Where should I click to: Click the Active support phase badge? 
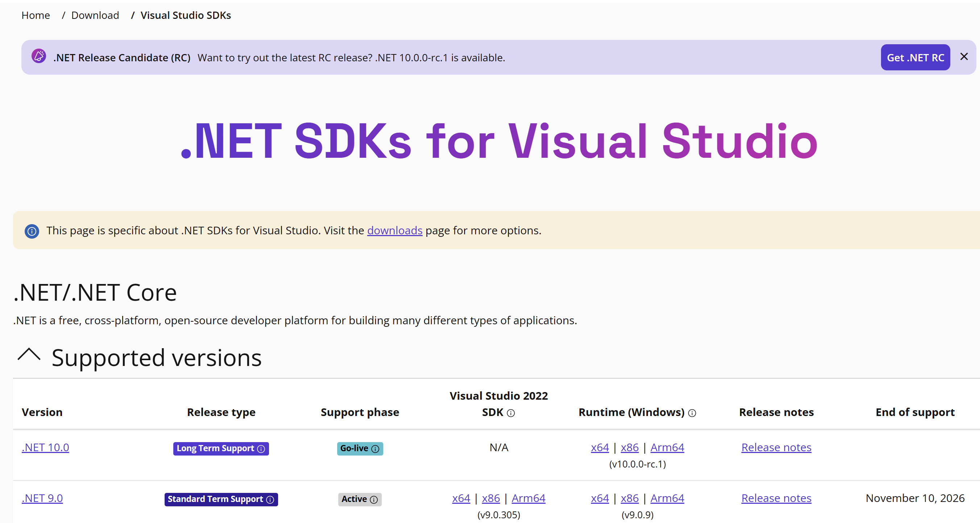360,499
